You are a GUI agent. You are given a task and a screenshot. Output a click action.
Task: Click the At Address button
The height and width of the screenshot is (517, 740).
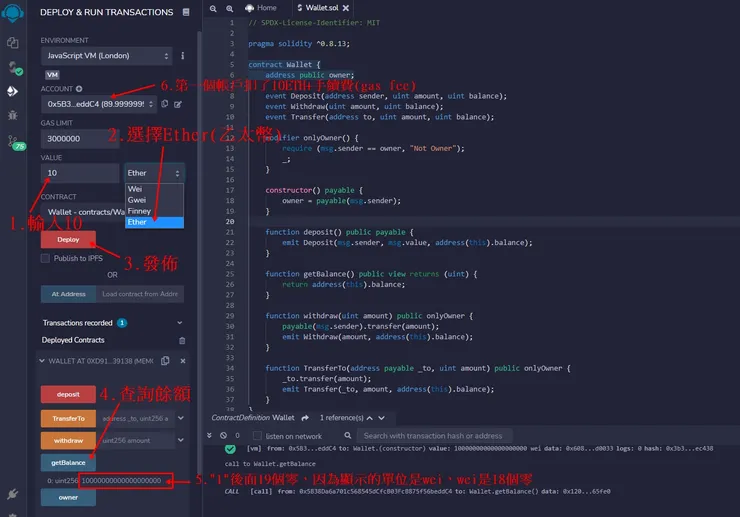click(x=68, y=294)
